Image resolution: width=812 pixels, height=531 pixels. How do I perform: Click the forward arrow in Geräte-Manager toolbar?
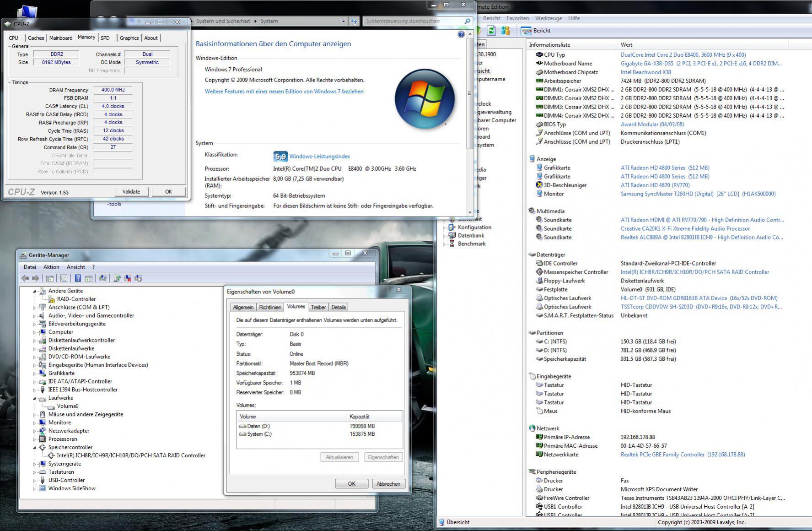click(36, 278)
